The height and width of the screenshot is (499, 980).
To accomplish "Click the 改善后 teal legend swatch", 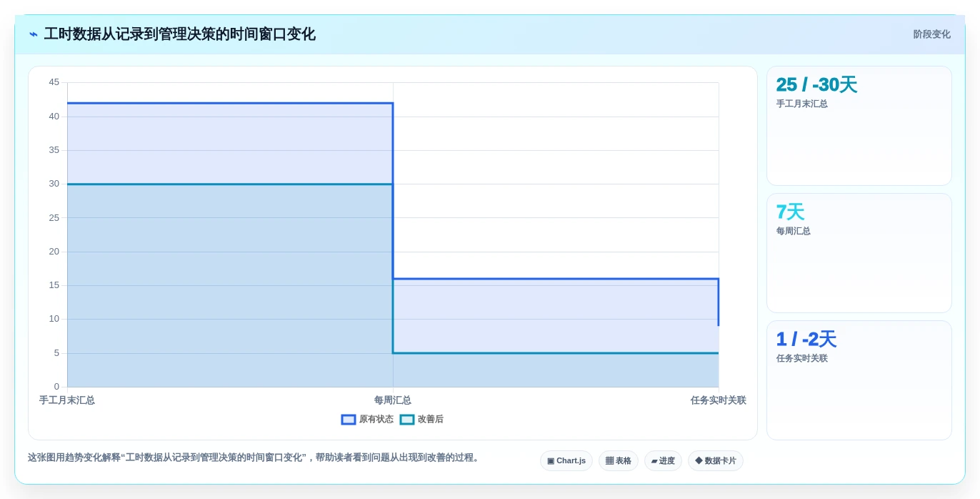I will pos(407,420).
